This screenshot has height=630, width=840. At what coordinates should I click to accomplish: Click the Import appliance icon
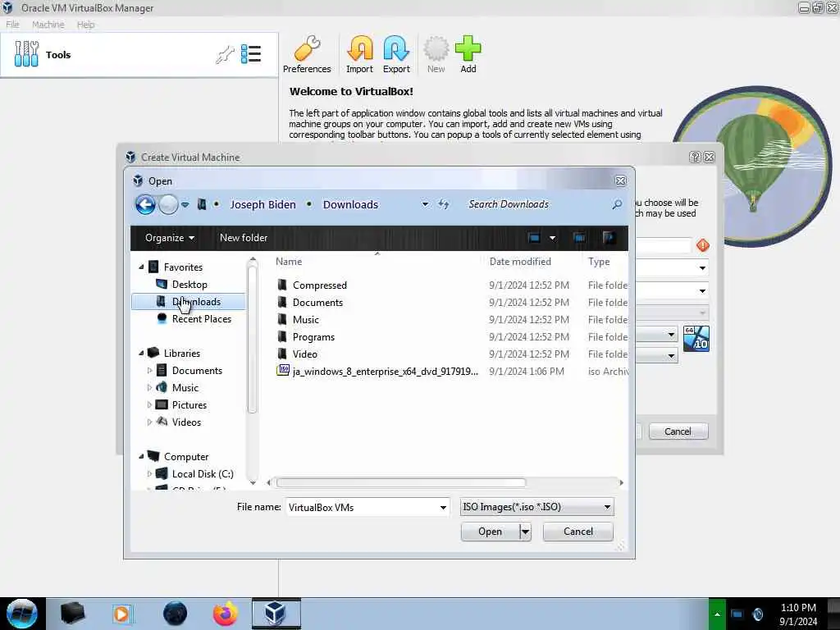click(359, 54)
